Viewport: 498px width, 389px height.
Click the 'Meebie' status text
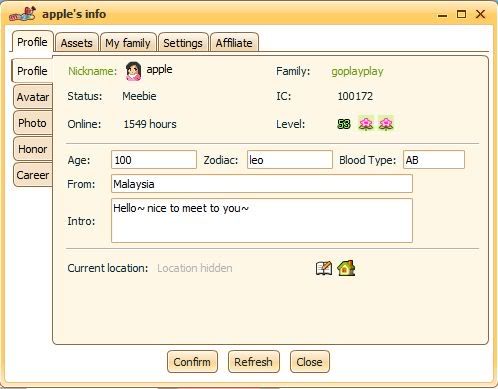(x=139, y=96)
